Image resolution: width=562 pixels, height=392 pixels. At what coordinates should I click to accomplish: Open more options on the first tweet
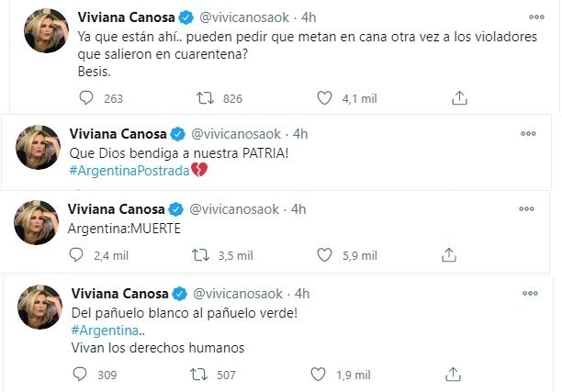(536, 17)
